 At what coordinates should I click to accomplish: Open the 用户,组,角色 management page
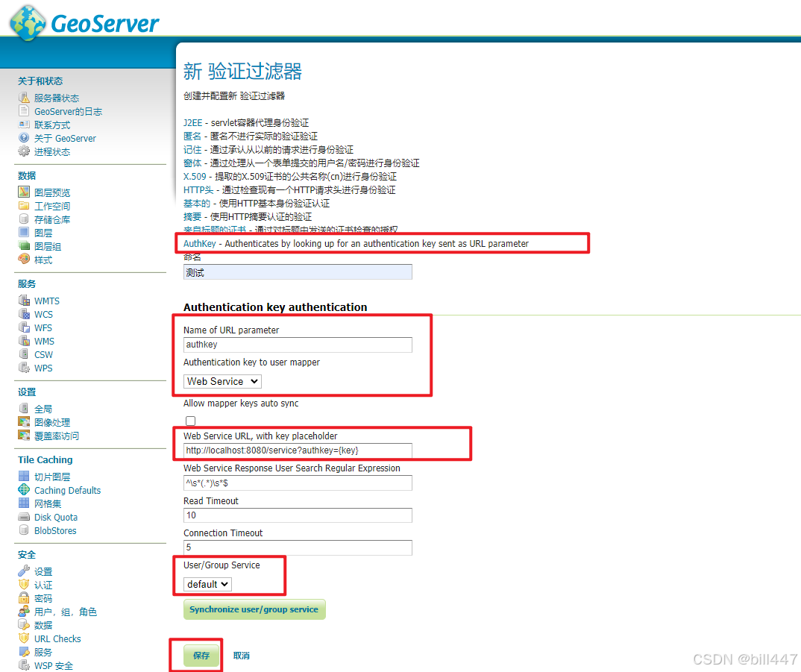click(x=65, y=612)
